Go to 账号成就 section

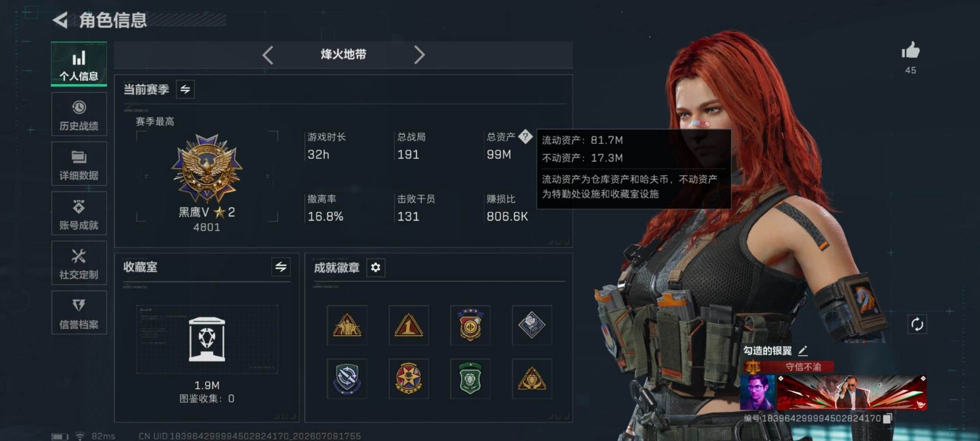click(x=79, y=213)
